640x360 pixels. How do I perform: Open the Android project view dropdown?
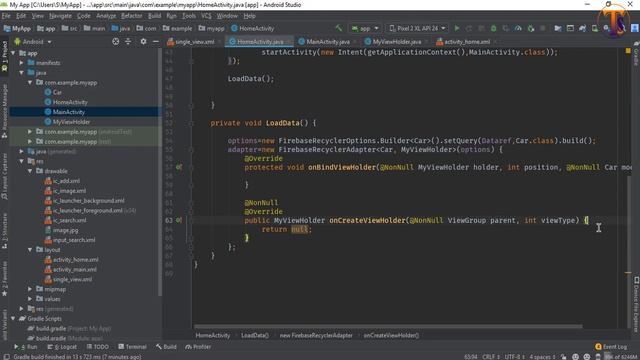tap(33, 42)
